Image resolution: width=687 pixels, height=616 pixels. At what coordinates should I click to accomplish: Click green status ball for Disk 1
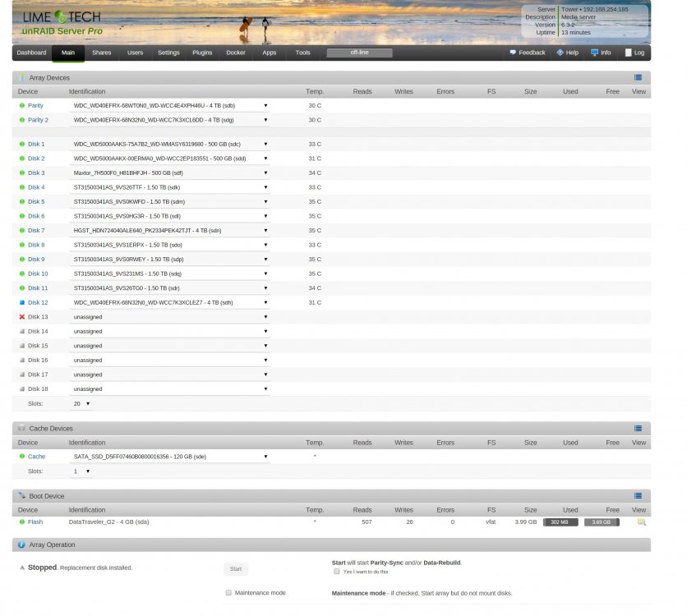click(x=22, y=144)
